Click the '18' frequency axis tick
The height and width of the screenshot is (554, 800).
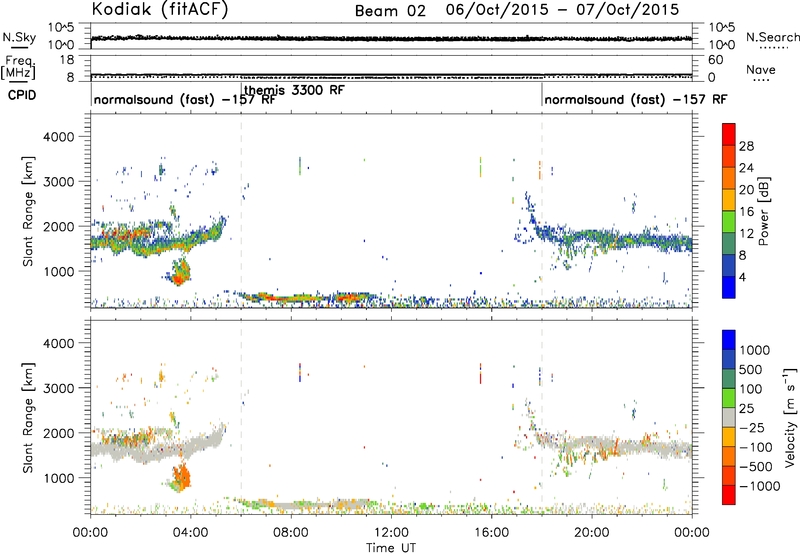pyautogui.click(x=67, y=60)
